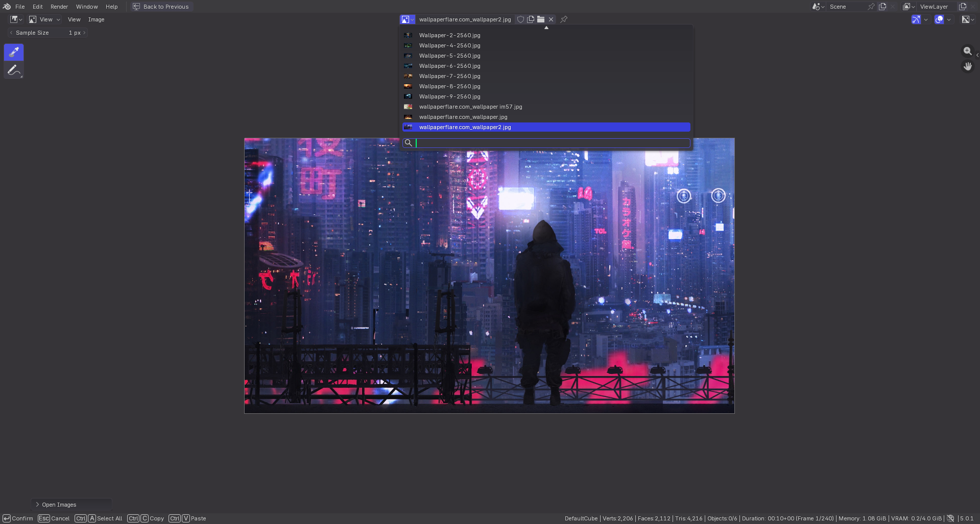This screenshot has width=980, height=524.
Task: Select highlighted wallpaperflare.com_wallpaper2.jpg entry
Action: pos(546,127)
